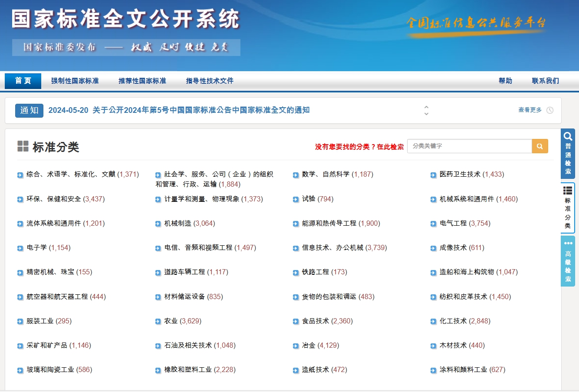Click the arrow icon before 电子学
This screenshot has height=392, width=579.
[20, 248]
